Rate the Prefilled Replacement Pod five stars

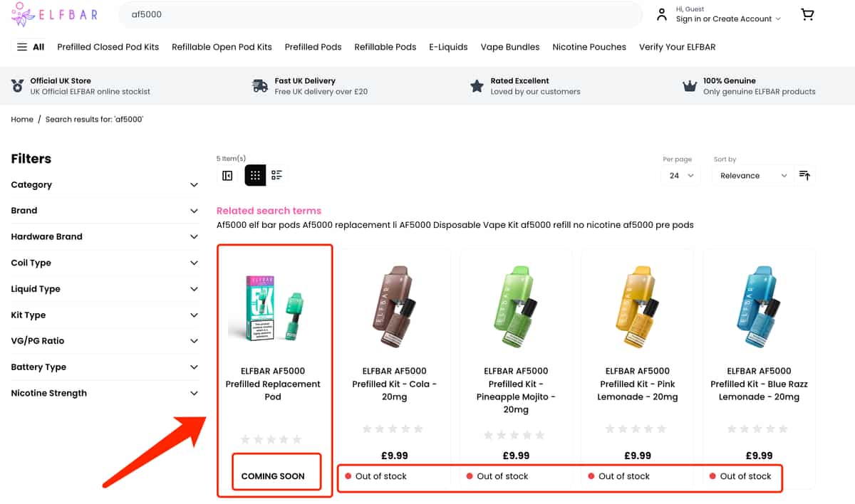point(297,439)
